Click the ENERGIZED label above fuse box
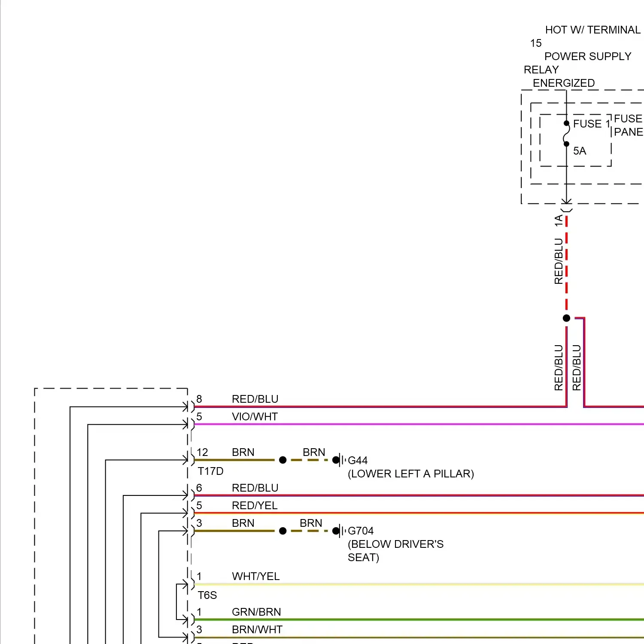 coord(564,83)
